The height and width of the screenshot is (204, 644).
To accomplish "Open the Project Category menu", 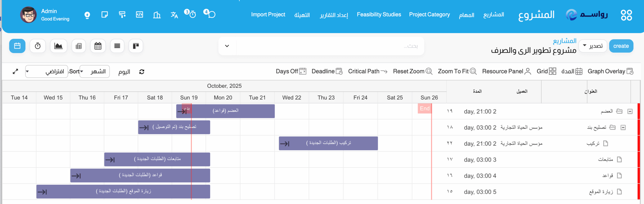I will [x=429, y=15].
